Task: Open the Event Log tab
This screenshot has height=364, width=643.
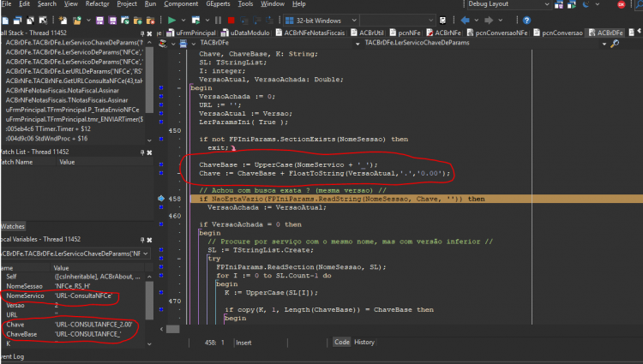Action: tap(12, 356)
